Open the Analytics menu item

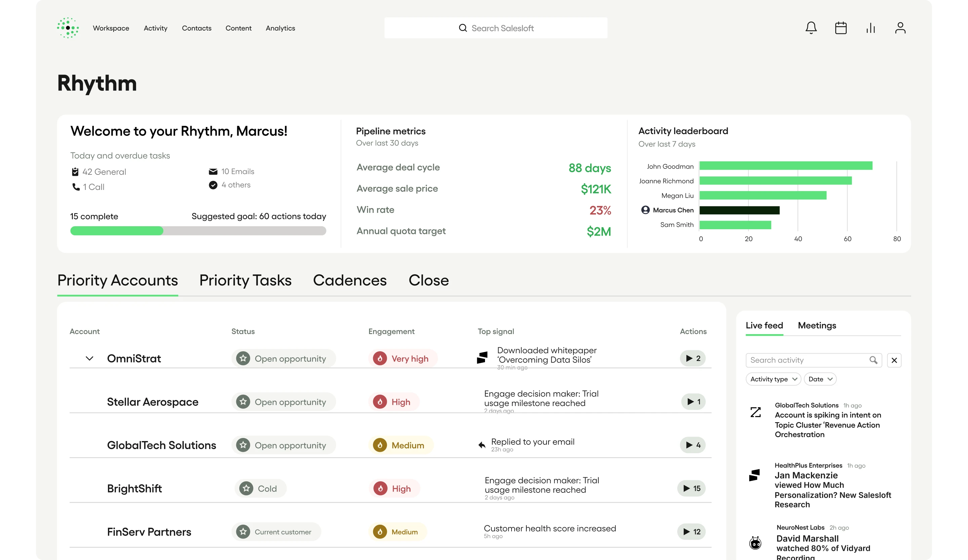click(x=280, y=28)
